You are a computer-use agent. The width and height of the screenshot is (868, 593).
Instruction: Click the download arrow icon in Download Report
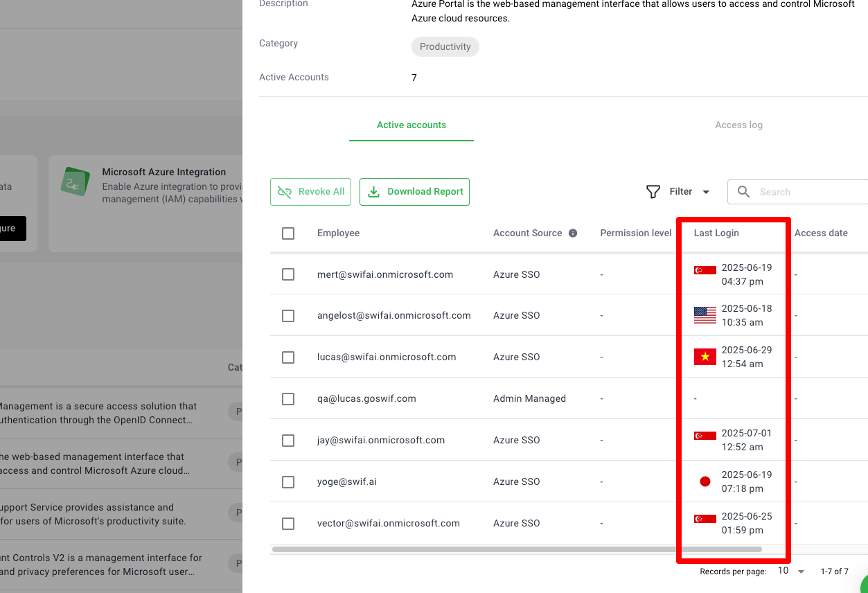coord(373,192)
